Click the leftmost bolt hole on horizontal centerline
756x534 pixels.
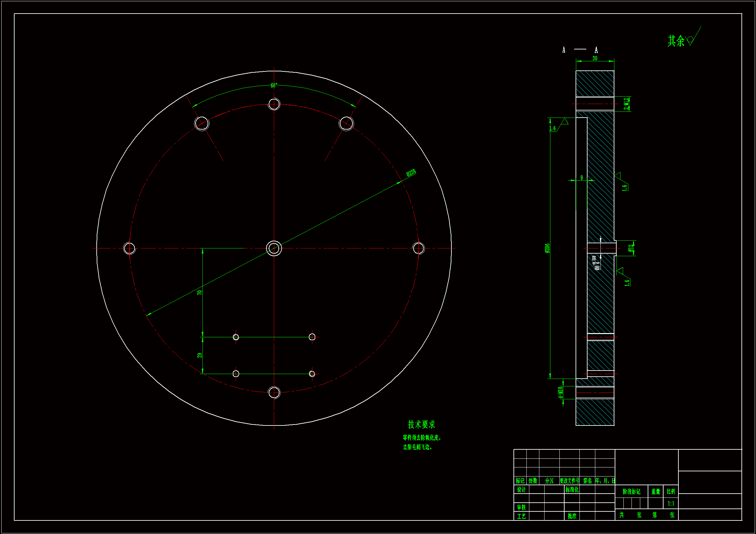click(129, 248)
